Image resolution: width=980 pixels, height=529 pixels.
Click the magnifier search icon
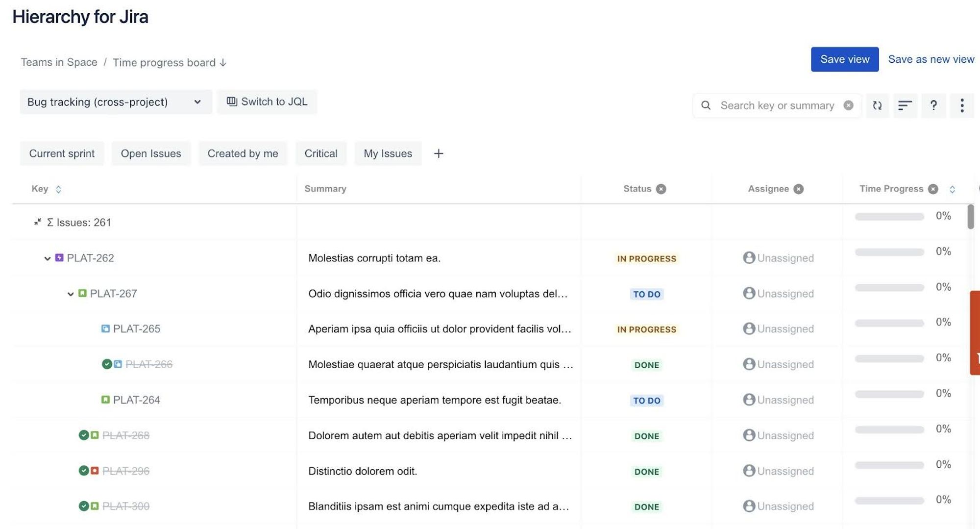tap(706, 105)
